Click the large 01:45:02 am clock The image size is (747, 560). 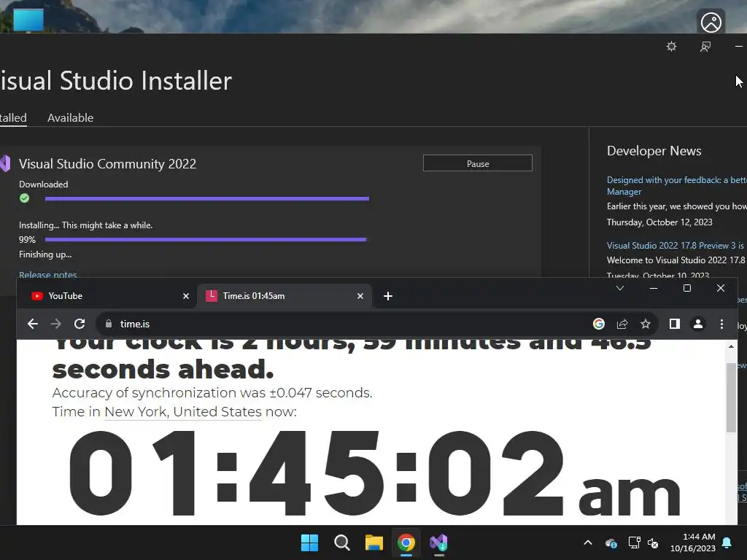point(374,474)
